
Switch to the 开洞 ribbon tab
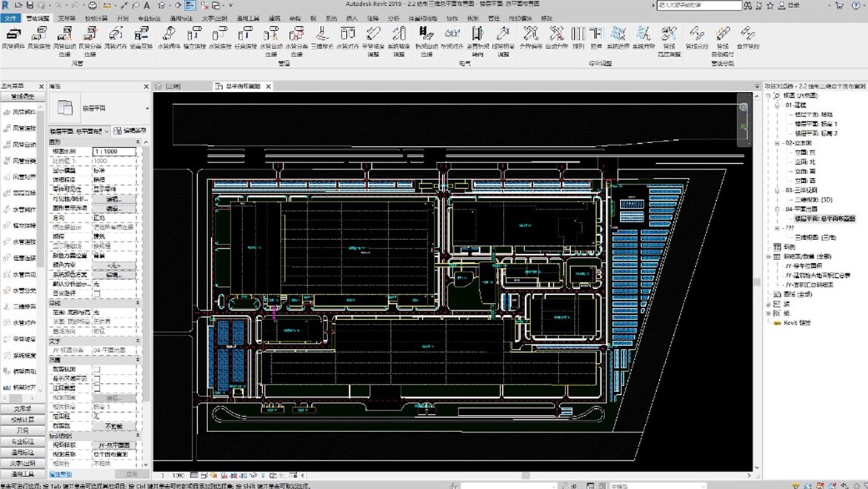tap(122, 19)
